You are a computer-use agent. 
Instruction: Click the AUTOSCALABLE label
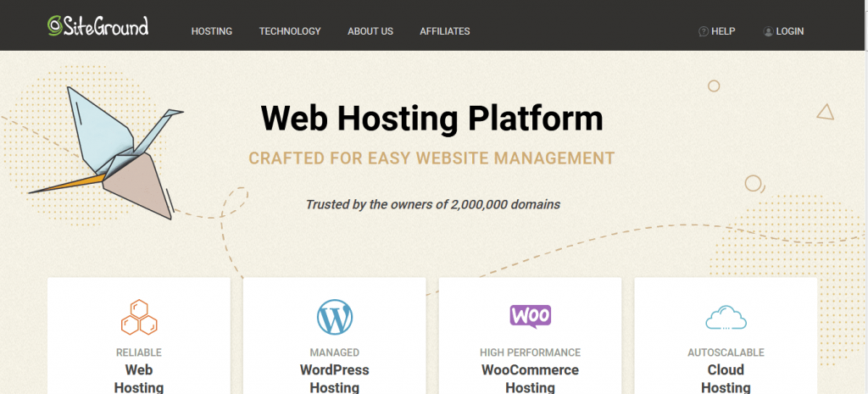726,352
